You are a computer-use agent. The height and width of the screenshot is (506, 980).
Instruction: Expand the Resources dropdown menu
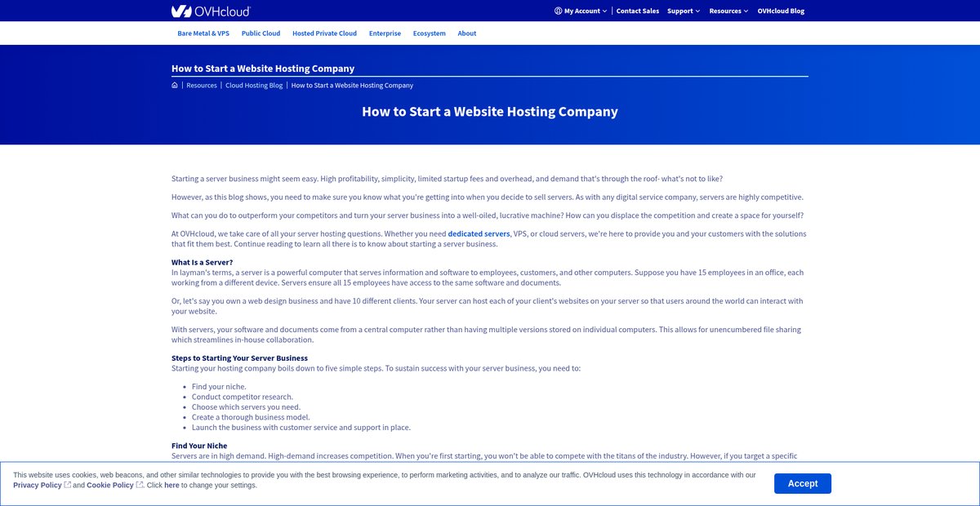(x=729, y=11)
